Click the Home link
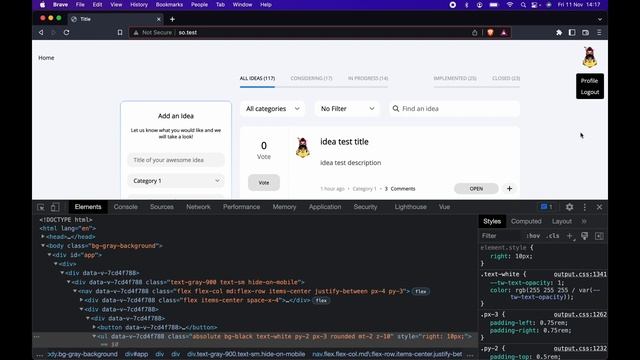640x360 pixels. (46, 58)
